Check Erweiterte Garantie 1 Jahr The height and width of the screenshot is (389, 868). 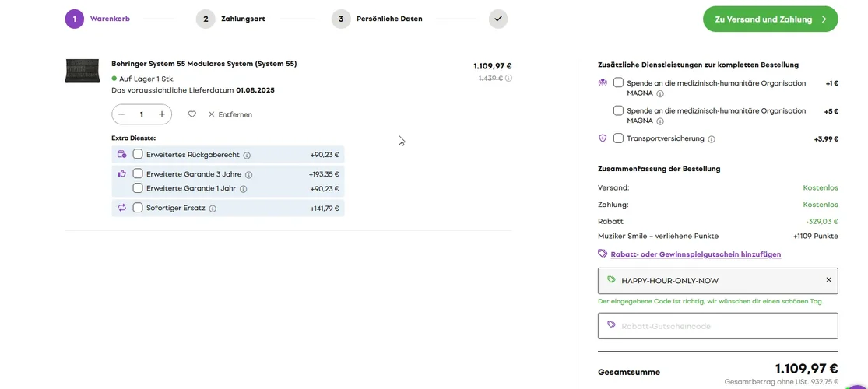[138, 188]
